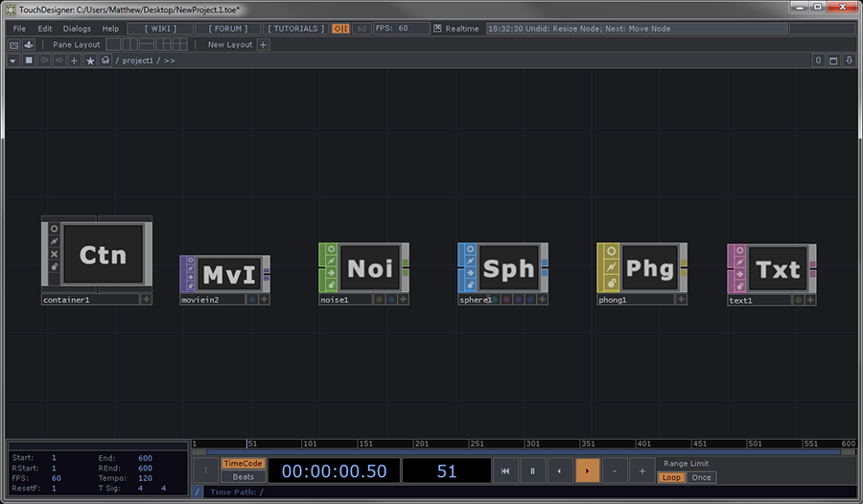The width and height of the screenshot is (863, 504).
Task: Toggle the Realtime checkbox
Action: [x=437, y=29]
